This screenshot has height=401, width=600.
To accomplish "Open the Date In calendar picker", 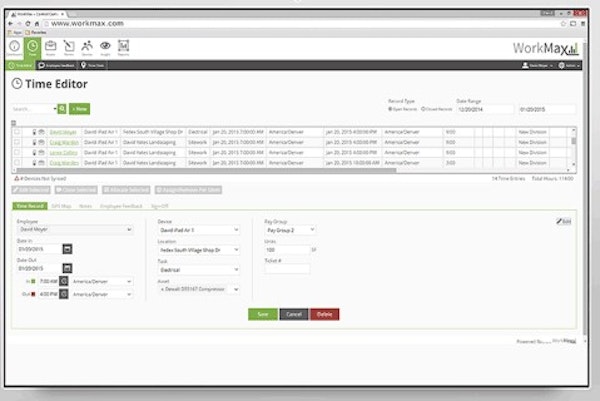I will 67,247.
